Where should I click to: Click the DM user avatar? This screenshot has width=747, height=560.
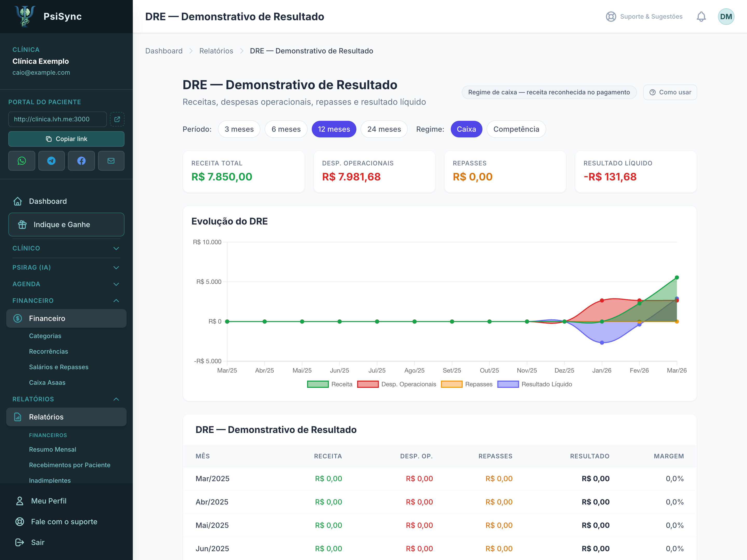pyautogui.click(x=726, y=17)
